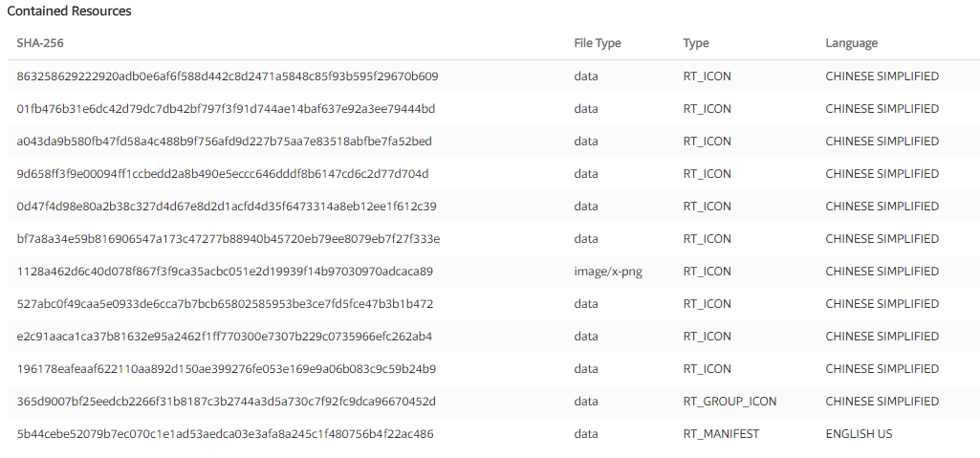Open hash starting with e2c91aaca1ca37b8
Image resolution: width=980 pixels, height=458 pixels.
225,337
